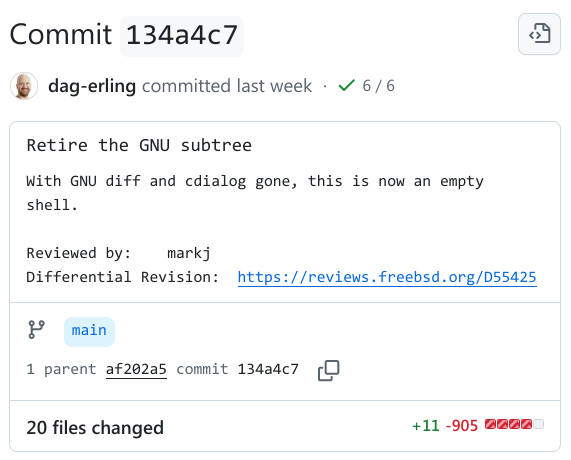Open the browse files icon button

(539, 34)
